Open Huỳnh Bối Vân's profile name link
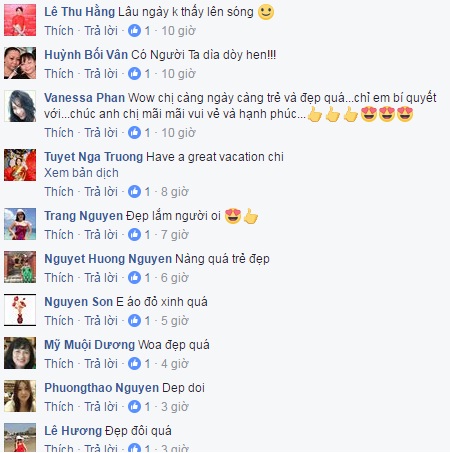The height and width of the screenshot is (453, 450). click(x=86, y=55)
